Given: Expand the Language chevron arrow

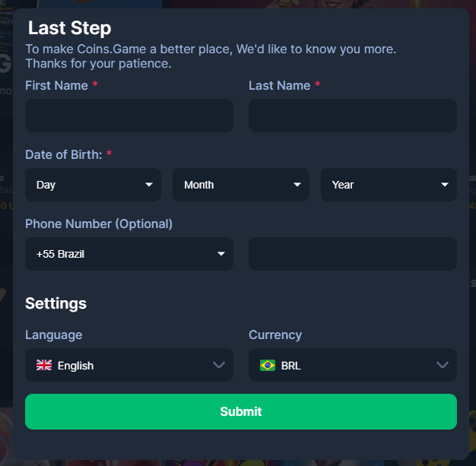Looking at the screenshot, I should pos(219,366).
